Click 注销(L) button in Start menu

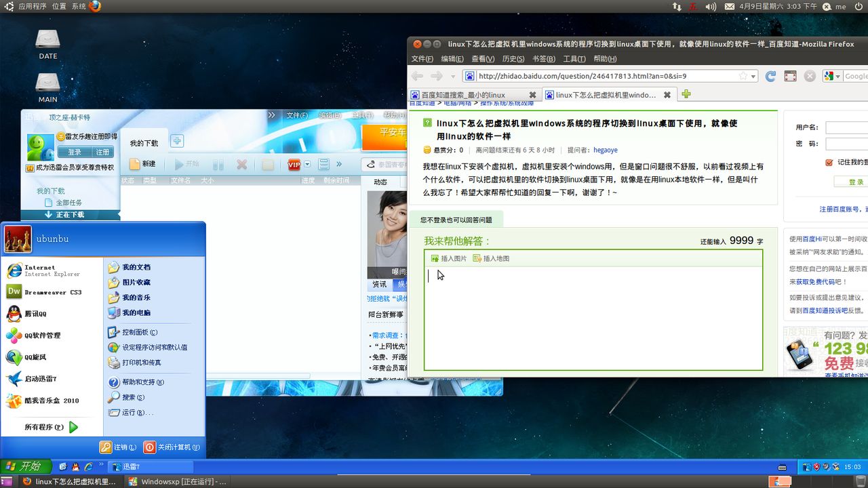pyautogui.click(x=118, y=447)
